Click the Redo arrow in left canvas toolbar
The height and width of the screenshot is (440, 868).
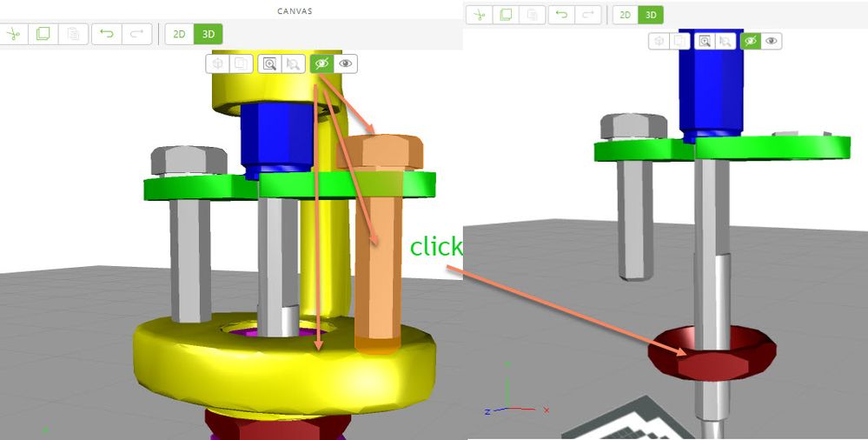click(136, 35)
